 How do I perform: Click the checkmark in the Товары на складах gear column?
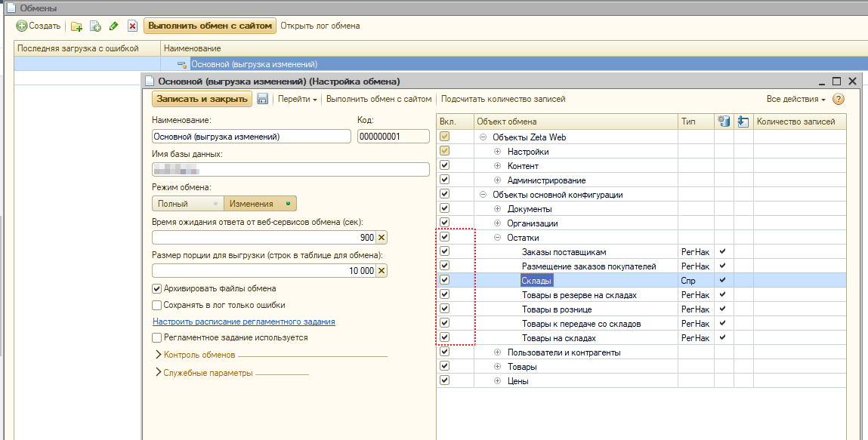tap(722, 338)
